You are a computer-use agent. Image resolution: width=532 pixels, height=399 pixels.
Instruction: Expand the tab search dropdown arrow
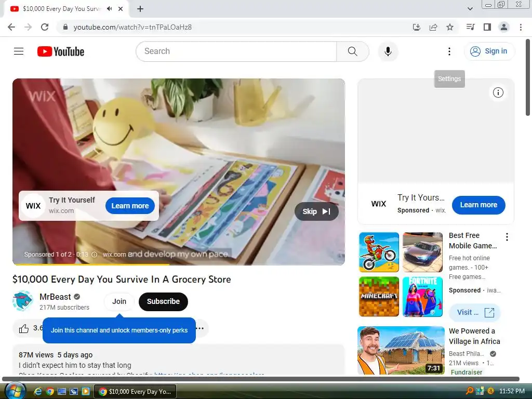pyautogui.click(x=470, y=9)
